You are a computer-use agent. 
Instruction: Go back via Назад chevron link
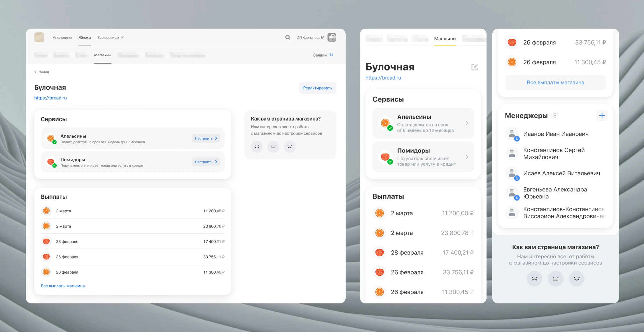coord(42,71)
